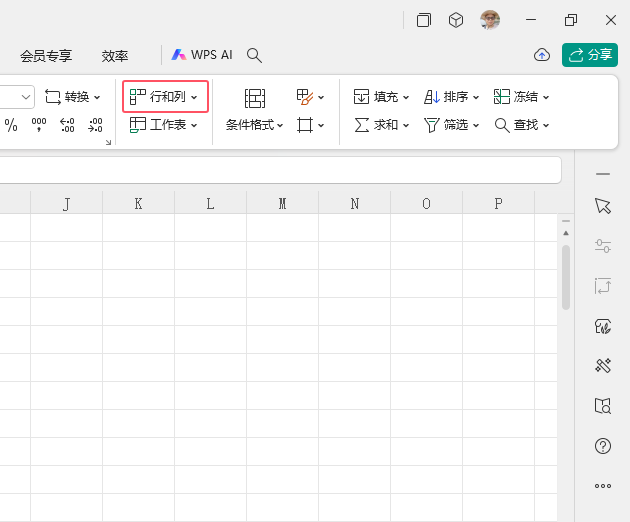Launch WPS AI
This screenshot has height=522, width=630.
[202, 55]
